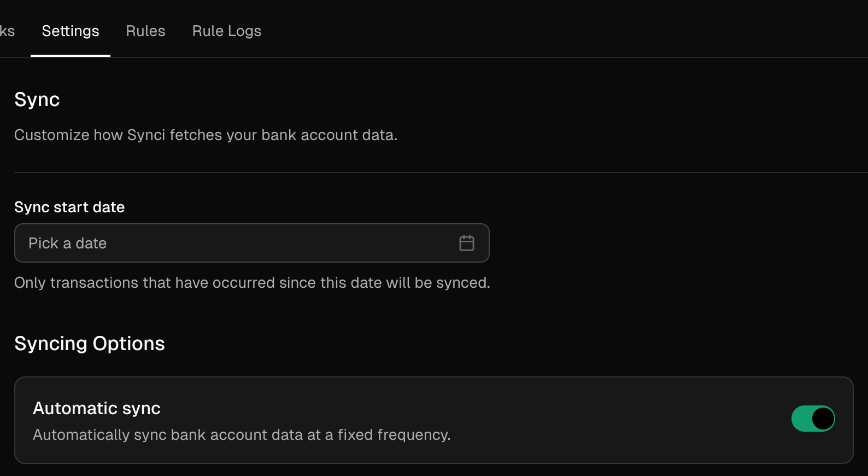Click the Automatic sync title text
Screen dimensions: 868x476
97,408
